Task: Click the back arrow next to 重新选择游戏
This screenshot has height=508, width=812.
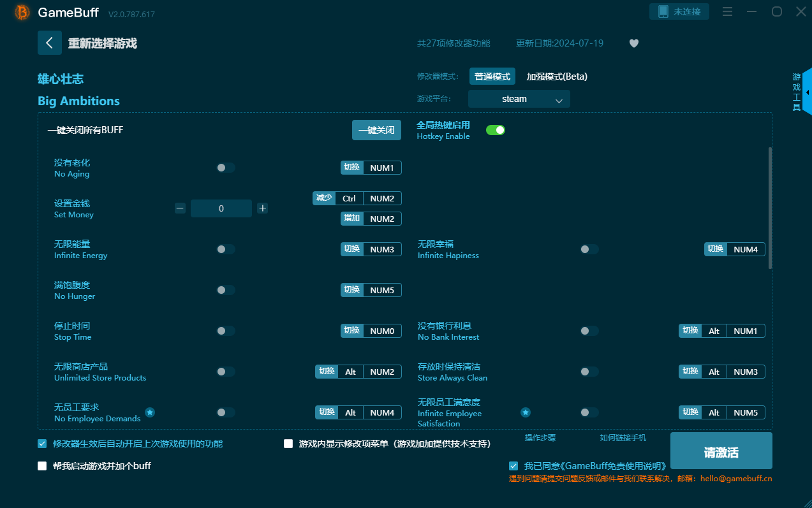Action: click(50, 43)
